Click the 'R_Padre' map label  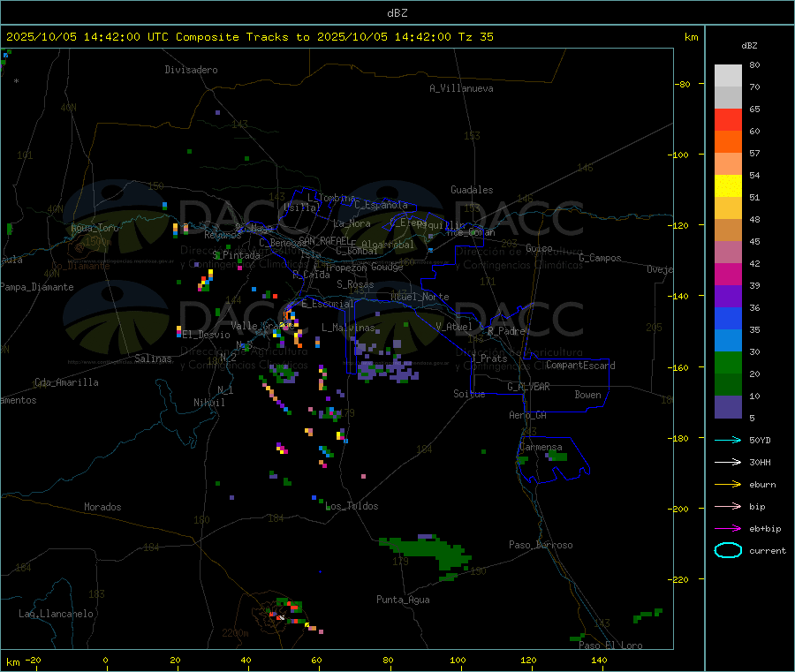tap(506, 331)
